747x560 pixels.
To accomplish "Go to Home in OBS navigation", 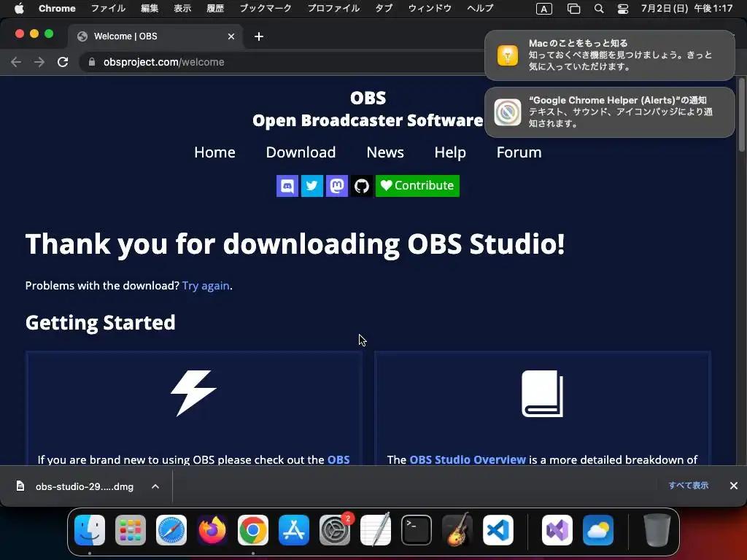I will pos(215,152).
